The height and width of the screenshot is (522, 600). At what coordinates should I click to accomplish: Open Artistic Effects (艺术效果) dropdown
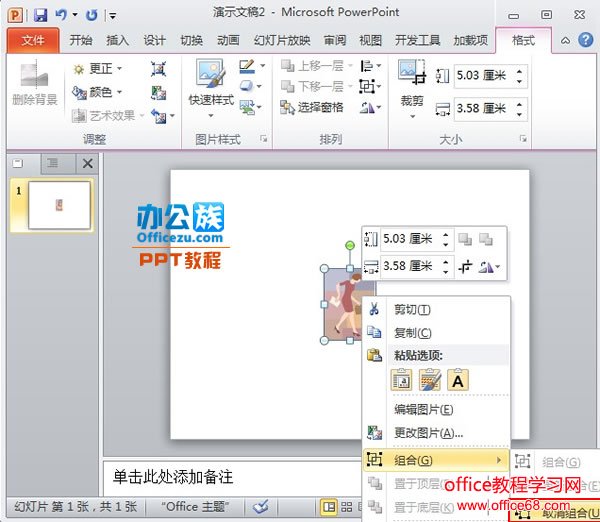pyautogui.click(x=108, y=116)
